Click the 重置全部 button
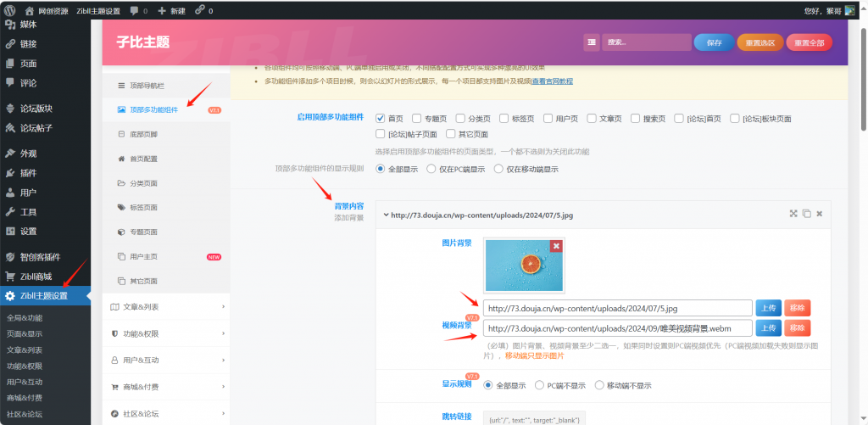Screen dimensions: 868x425 (x=809, y=42)
